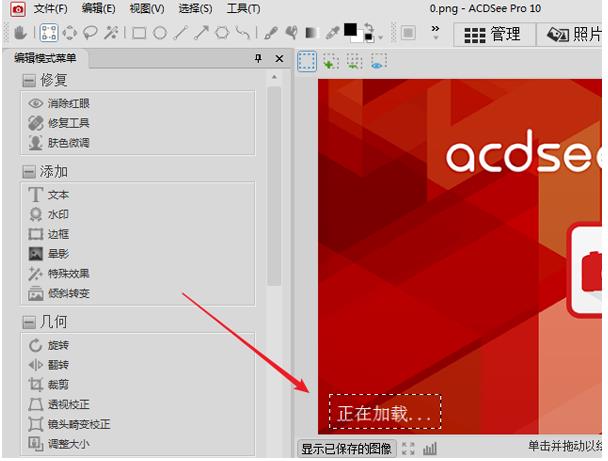Viewport: 608px width, 461px height.
Task: Select the ellipse selection tool
Action: [70, 33]
